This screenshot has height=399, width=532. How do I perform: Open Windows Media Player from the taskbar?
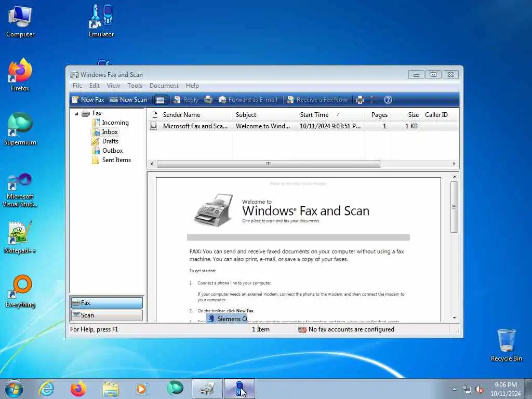click(142, 389)
